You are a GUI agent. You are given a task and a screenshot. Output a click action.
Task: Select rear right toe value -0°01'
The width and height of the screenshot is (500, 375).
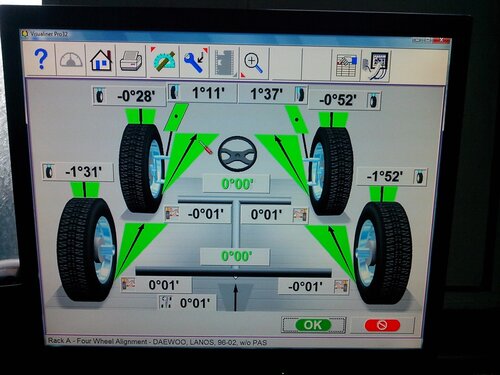coord(305,286)
